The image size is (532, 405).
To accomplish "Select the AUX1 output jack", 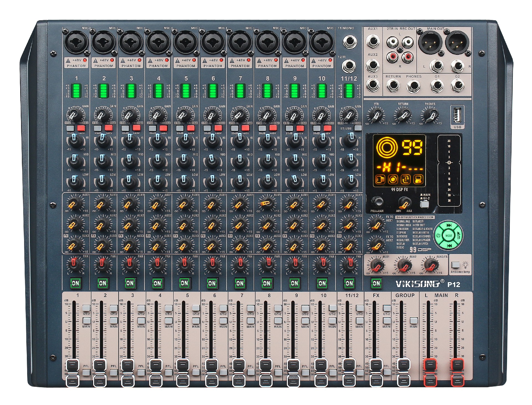I will pos(373,42).
